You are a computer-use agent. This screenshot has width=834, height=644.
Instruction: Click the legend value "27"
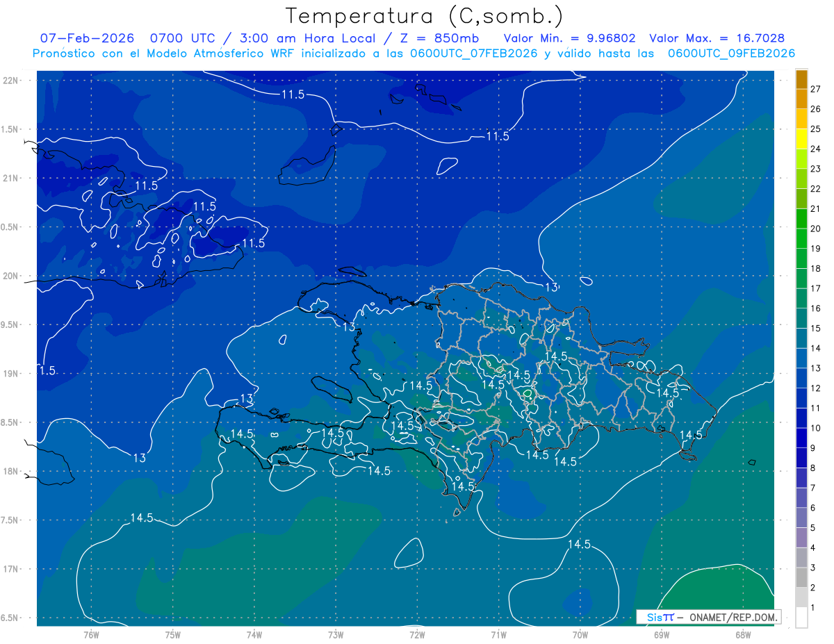816,89
